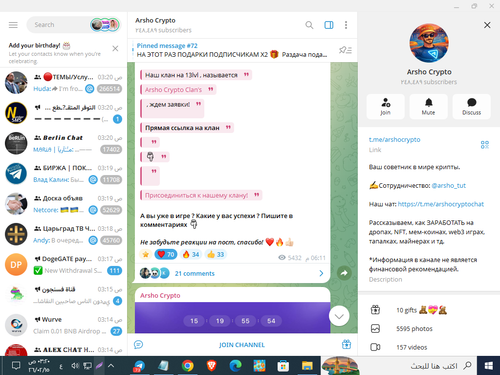This screenshot has width=500, height=375.
Task: Show hidden system tray icons
Action: click(x=111, y=366)
